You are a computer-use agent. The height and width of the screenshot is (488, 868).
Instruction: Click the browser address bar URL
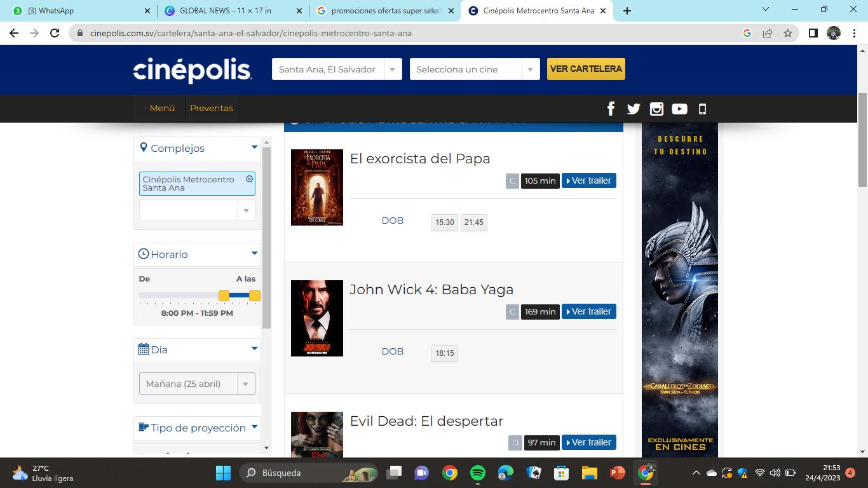(251, 33)
